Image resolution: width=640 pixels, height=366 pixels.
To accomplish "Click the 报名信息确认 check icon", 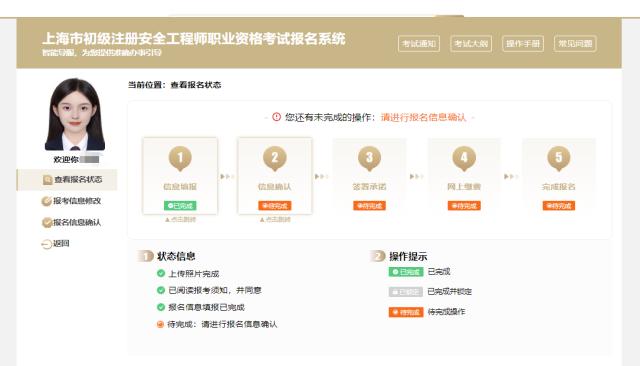I will (47, 222).
